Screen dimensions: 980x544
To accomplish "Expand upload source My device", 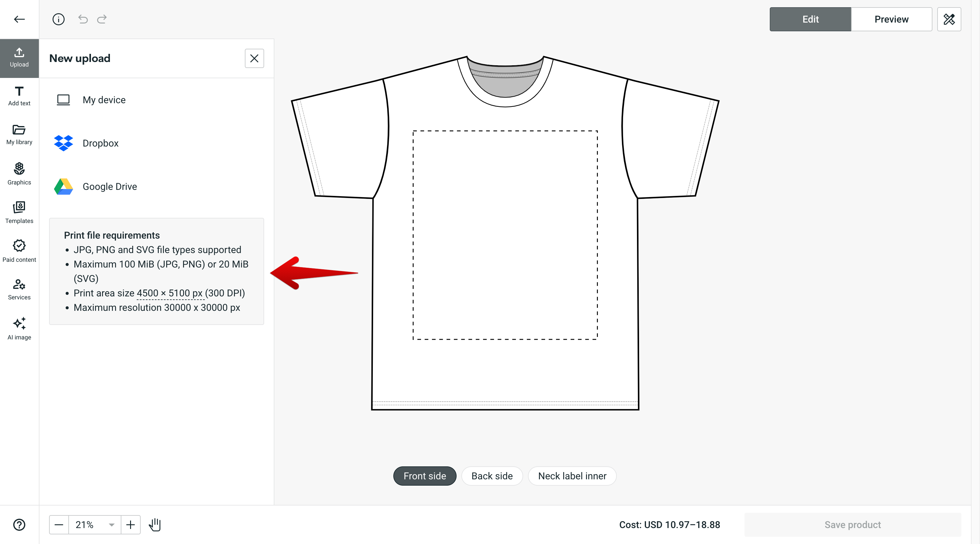I will point(104,100).
